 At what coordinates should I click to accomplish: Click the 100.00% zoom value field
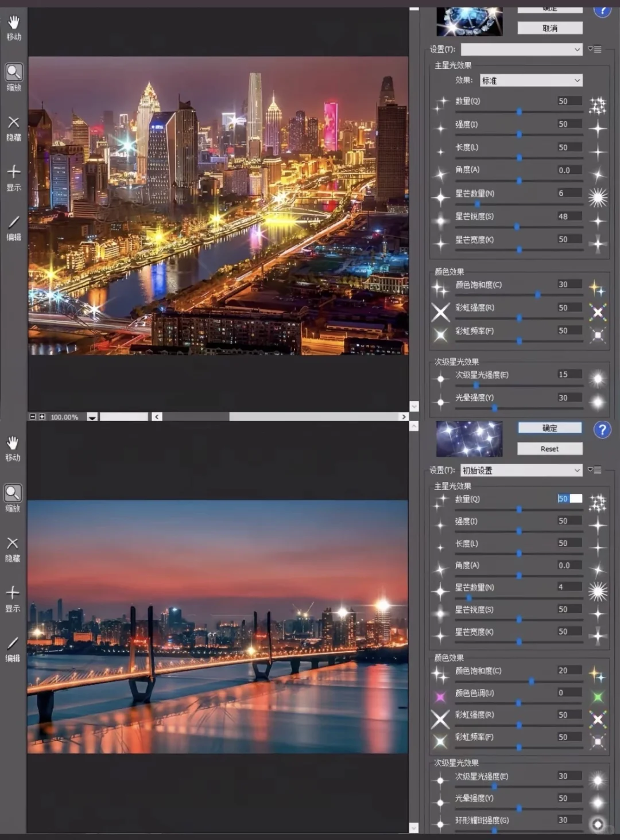(x=66, y=417)
